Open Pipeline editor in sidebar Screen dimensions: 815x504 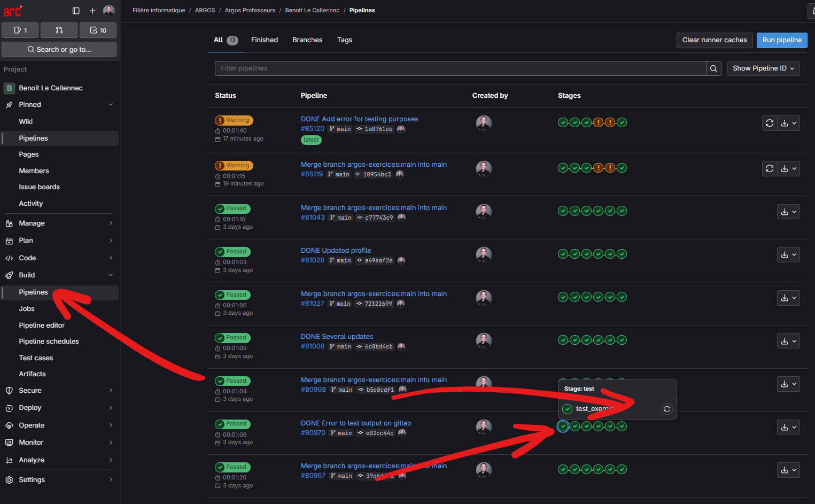click(42, 325)
